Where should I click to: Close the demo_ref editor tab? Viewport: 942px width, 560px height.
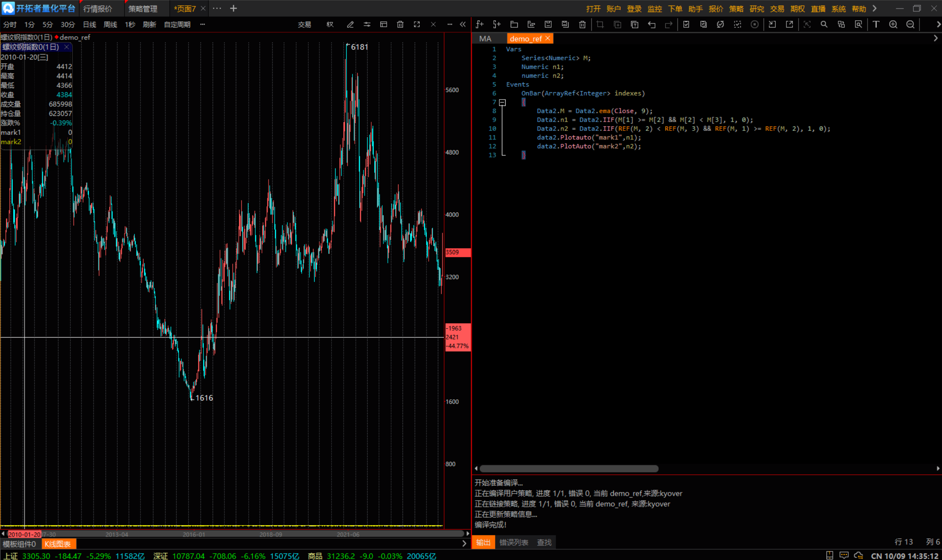tap(548, 38)
